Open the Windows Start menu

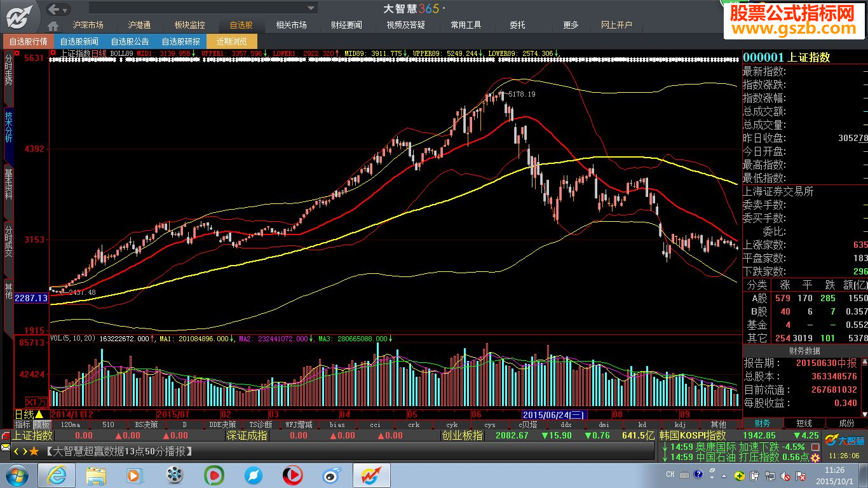[17, 475]
